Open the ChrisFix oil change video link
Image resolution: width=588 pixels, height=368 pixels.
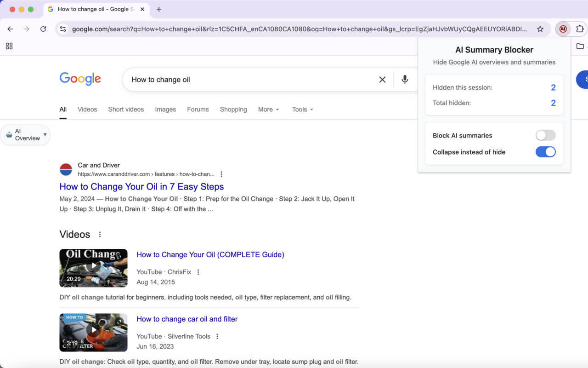click(210, 254)
